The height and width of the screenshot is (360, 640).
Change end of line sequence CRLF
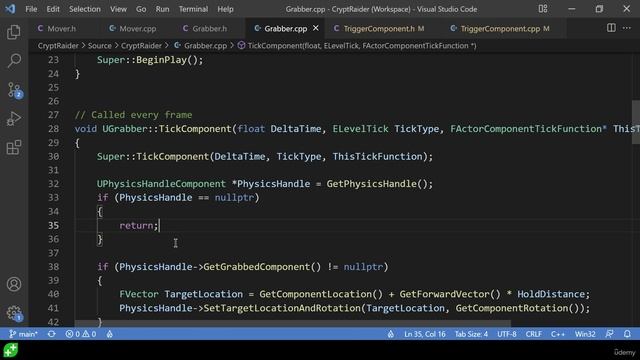tap(533, 334)
